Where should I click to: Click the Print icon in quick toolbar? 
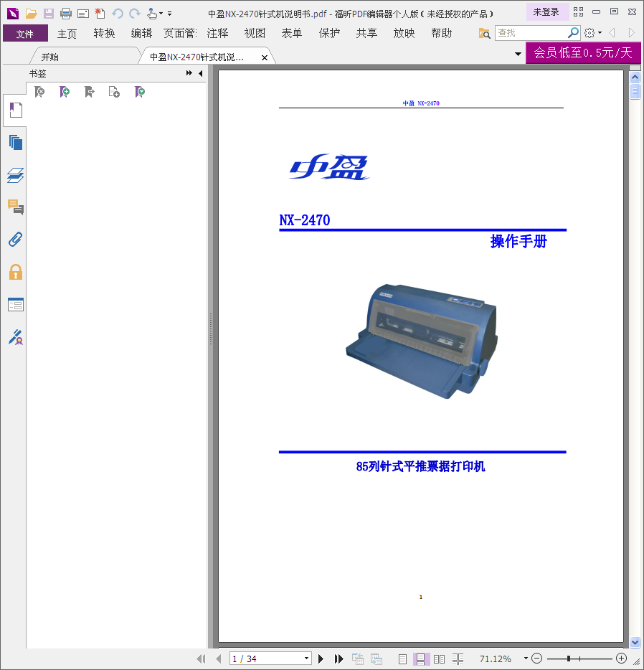[x=66, y=14]
